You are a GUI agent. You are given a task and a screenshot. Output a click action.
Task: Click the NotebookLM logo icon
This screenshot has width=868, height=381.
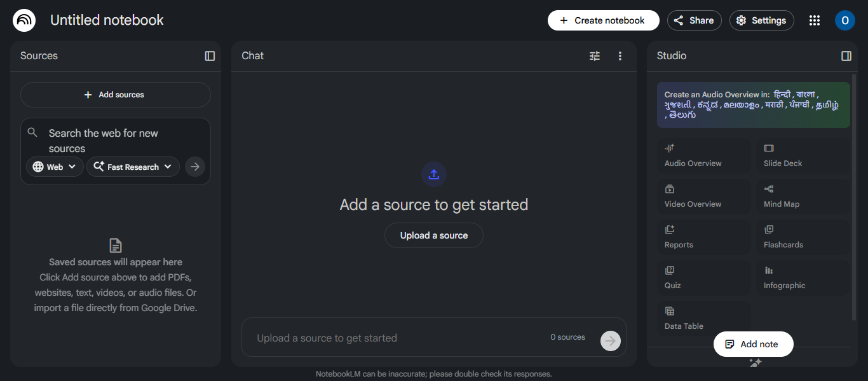click(24, 20)
